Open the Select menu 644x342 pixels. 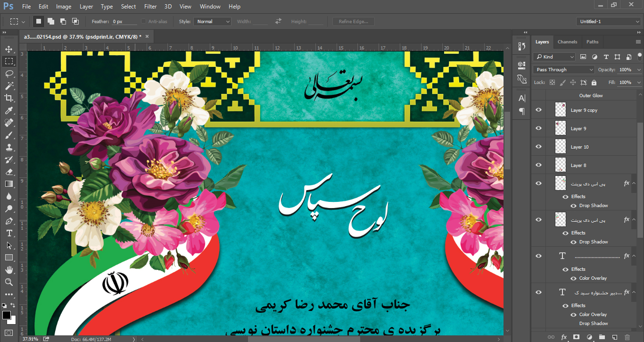(x=128, y=7)
